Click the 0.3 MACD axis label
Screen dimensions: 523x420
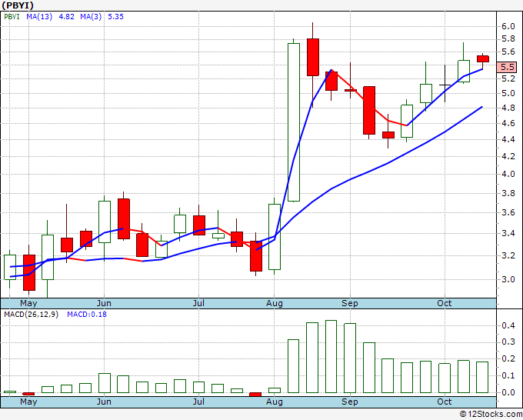click(508, 342)
